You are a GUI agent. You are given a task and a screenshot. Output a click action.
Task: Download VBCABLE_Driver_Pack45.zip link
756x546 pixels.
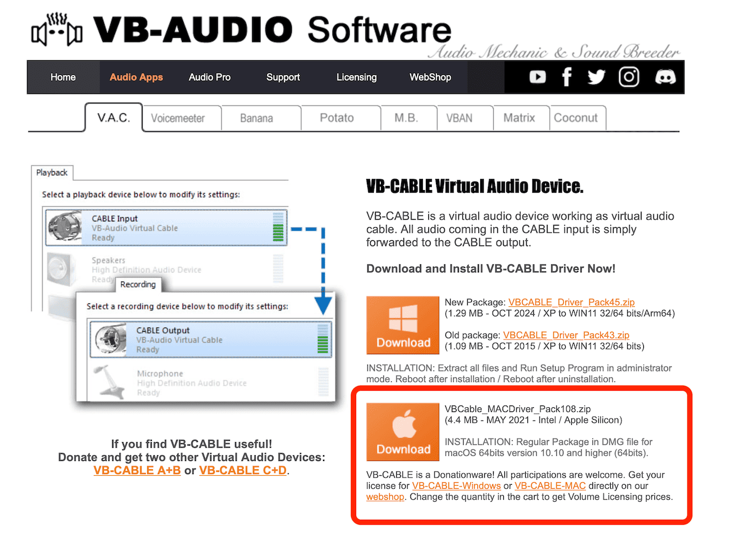[571, 302]
